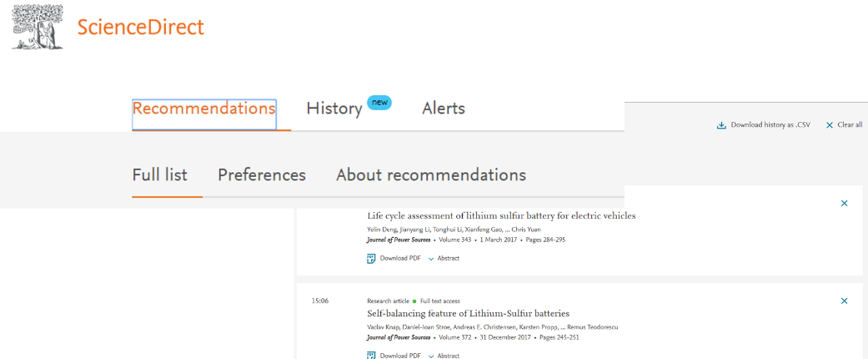Show the About recommendations section
The image size is (868, 359).
(430, 175)
